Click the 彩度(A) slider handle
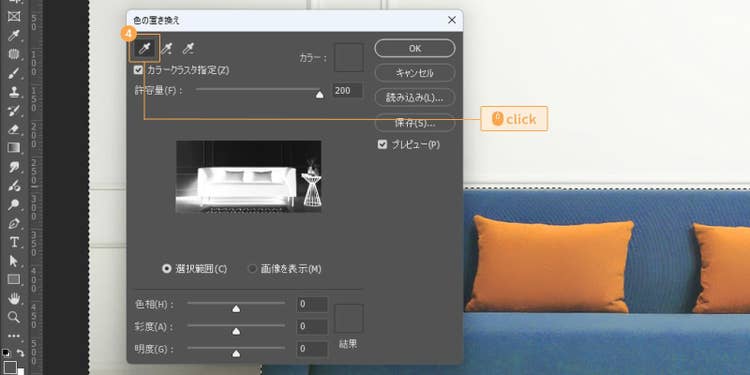 236,331
